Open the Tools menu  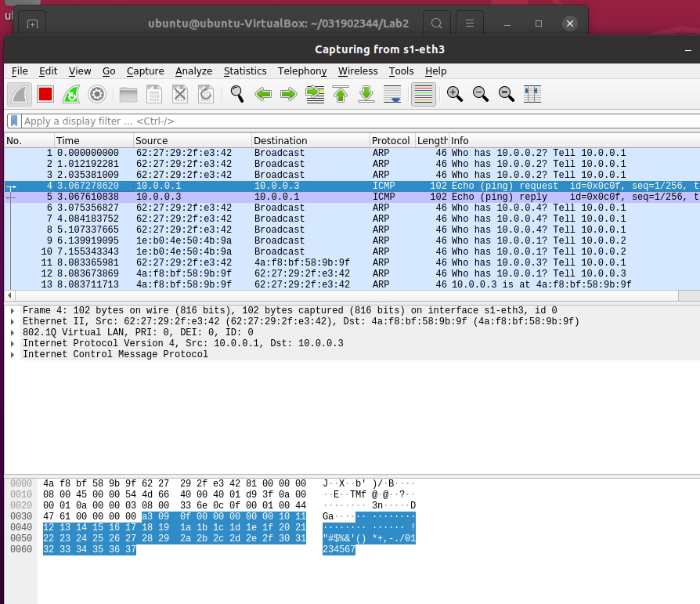pyautogui.click(x=402, y=71)
